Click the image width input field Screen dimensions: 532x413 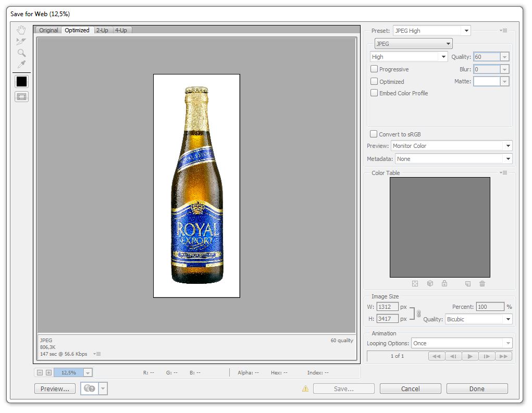click(x=386, y=307)
